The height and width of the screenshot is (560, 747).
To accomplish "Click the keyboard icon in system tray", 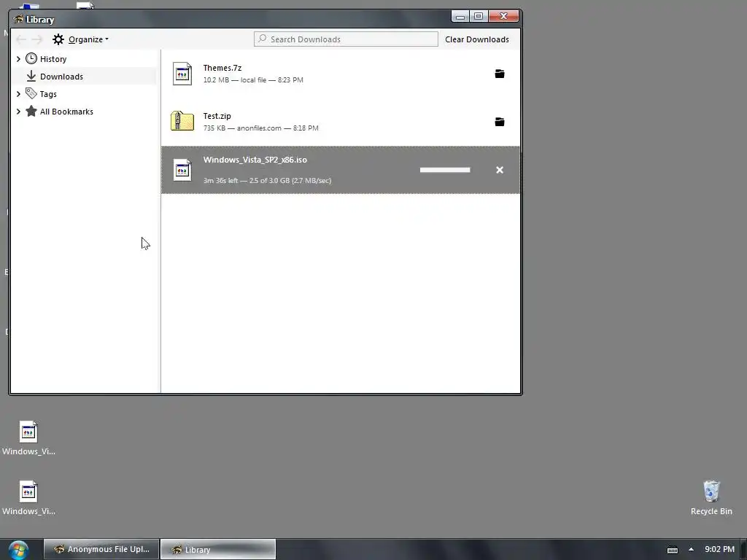I will pos(672,550).
